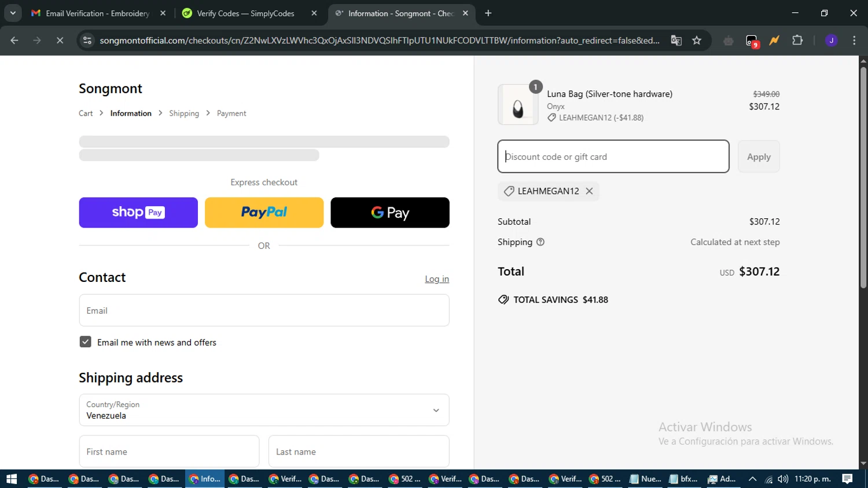The image size is (868, 488).
Task: Close the Email Verification tab
Action: 163,13
